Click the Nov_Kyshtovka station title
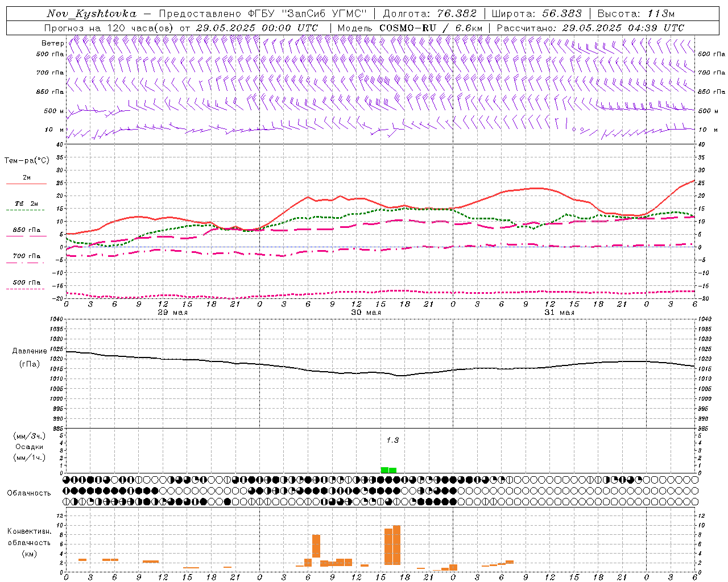This screenshot has height=582, width=728. [92, 14]
